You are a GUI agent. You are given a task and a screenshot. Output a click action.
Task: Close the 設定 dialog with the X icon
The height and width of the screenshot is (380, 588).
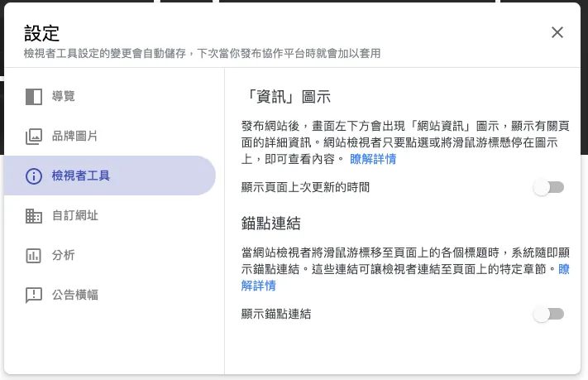pos(557,32)
